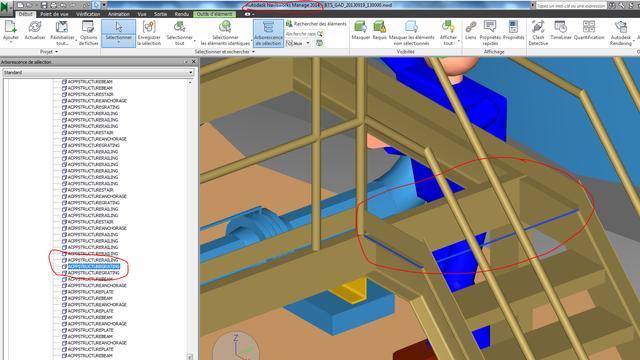Screen dimensions: 640x360
Task: Expand the Sélectionner et rechercher panel
Action: click(253, 52)
